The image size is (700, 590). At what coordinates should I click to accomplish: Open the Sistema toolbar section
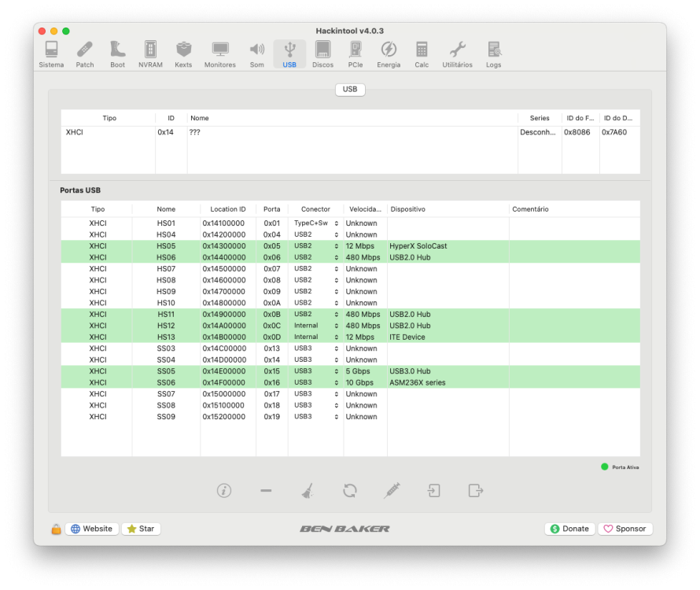[51, 54]
